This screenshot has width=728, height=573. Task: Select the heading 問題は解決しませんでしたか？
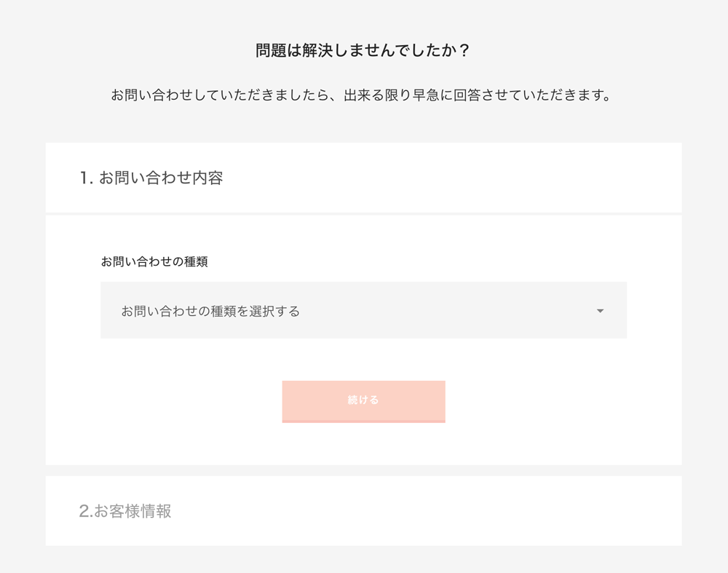363,50
